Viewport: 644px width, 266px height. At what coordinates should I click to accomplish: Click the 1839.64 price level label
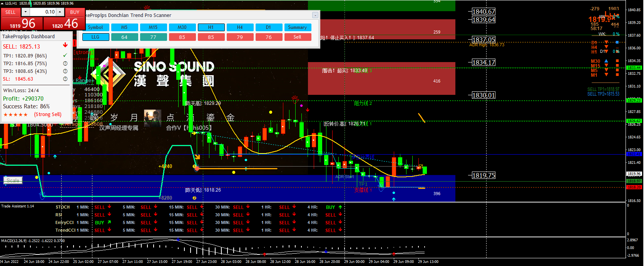coord(484,20)
